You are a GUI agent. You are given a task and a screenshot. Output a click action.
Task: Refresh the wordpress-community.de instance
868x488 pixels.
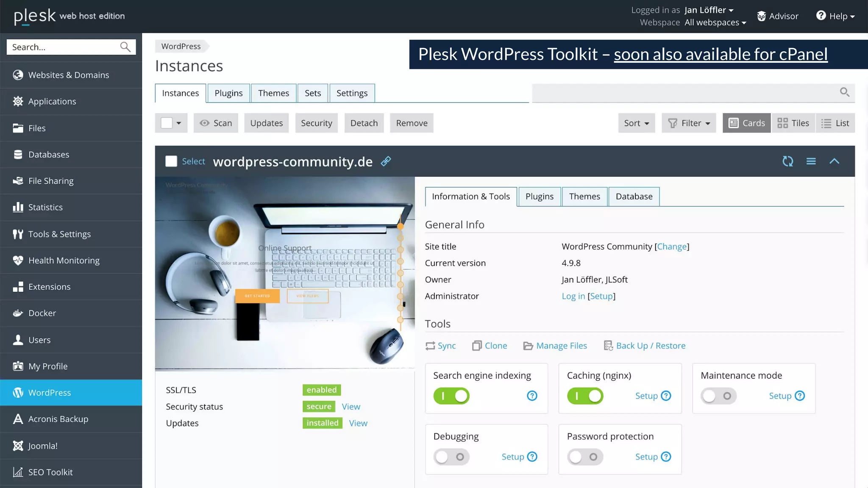pos(787,161)
